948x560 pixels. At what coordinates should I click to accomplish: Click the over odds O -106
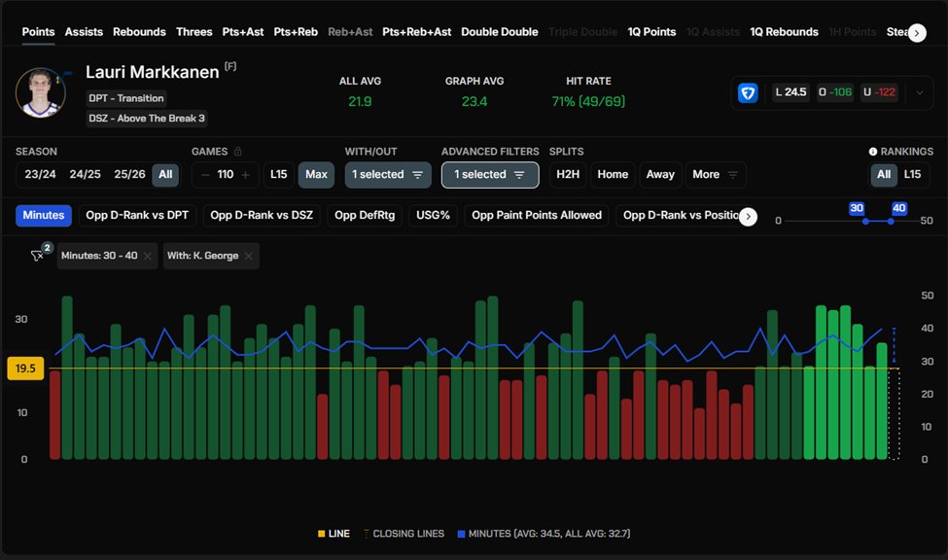pos(835,92)
